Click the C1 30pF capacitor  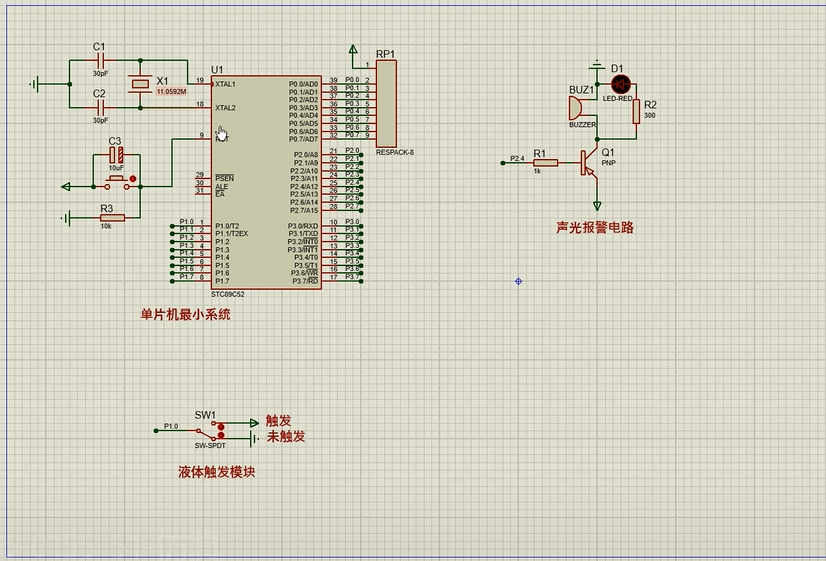pos(100,60)
